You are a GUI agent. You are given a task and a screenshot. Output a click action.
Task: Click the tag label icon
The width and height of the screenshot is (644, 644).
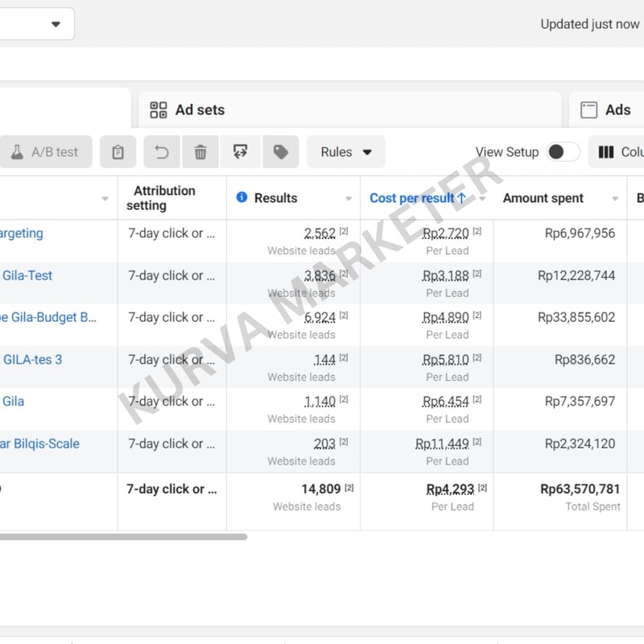[x=281, y=152]
